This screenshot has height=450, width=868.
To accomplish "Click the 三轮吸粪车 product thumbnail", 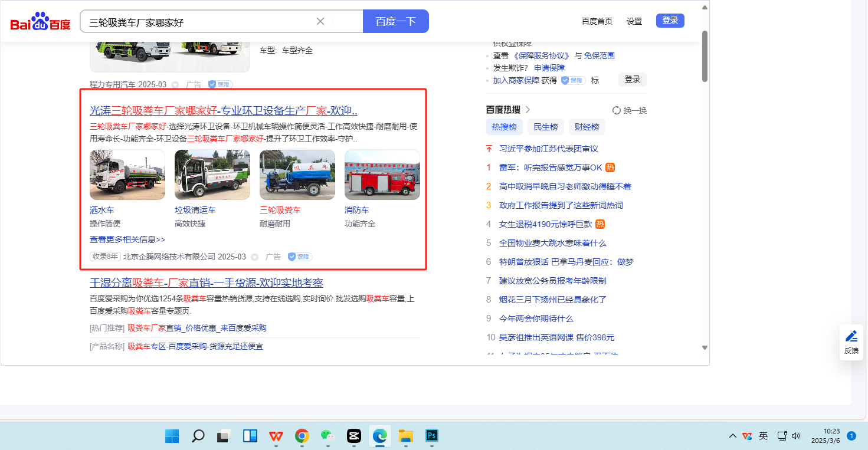I will pyautogui.click(x=297, y=175).
